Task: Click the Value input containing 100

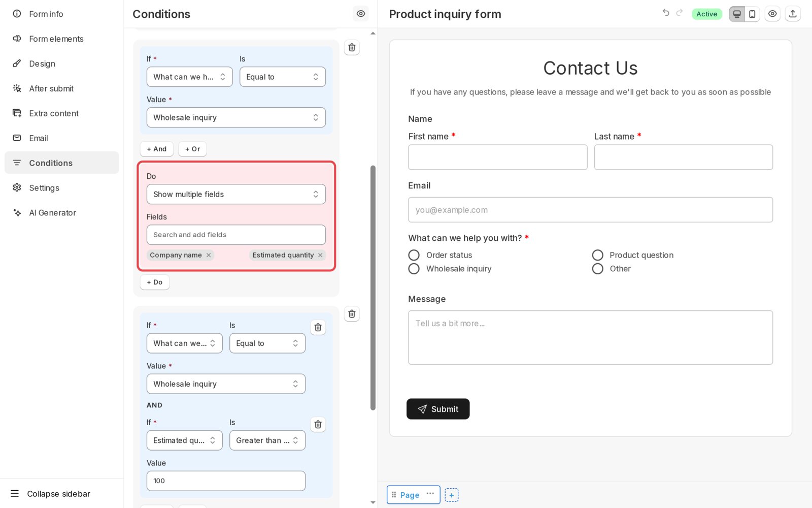Action: [226, 481]
